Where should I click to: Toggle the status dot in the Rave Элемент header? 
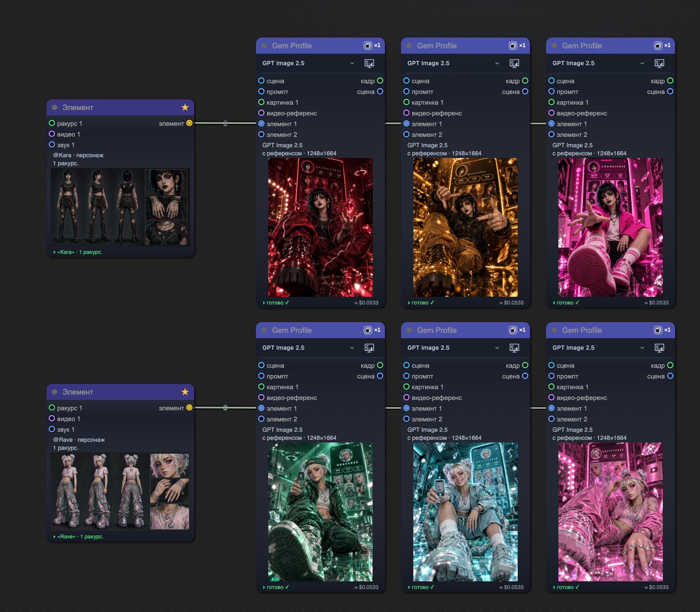(x=54, y=392)
